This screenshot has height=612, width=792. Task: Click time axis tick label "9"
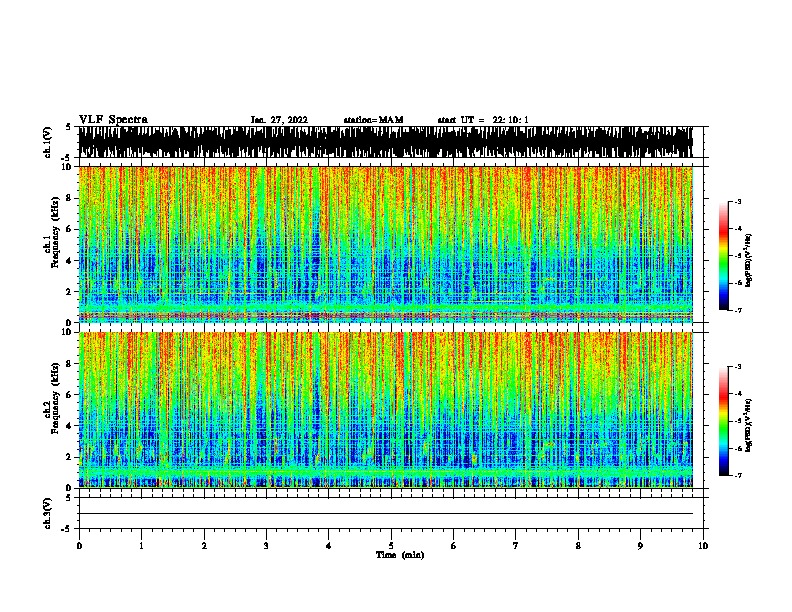[640, 546]
